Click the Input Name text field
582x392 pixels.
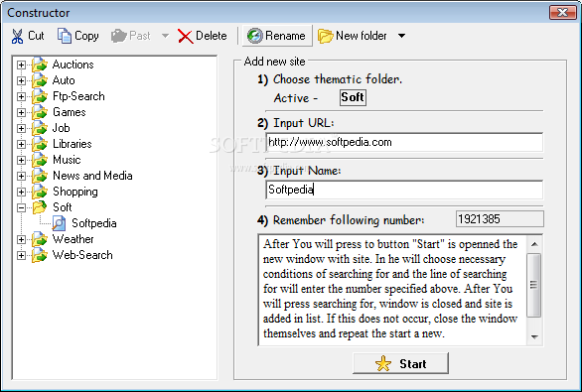coord(404,190)
